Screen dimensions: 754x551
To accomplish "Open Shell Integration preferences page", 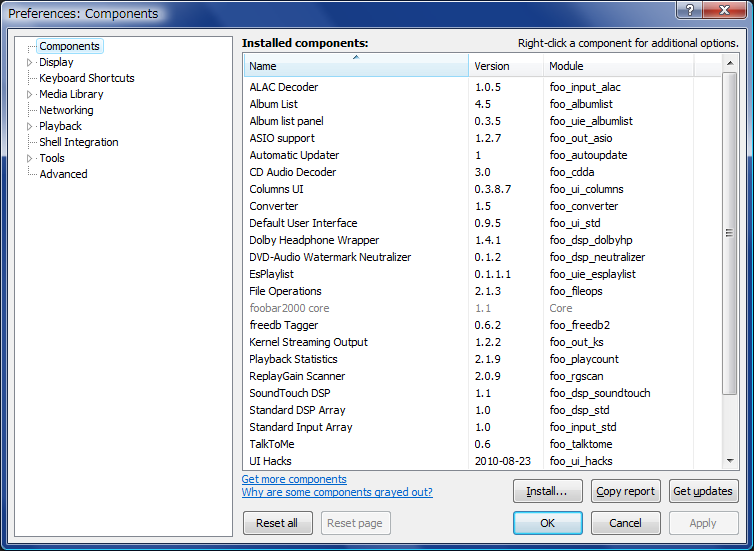I will (x=79, y=142).
